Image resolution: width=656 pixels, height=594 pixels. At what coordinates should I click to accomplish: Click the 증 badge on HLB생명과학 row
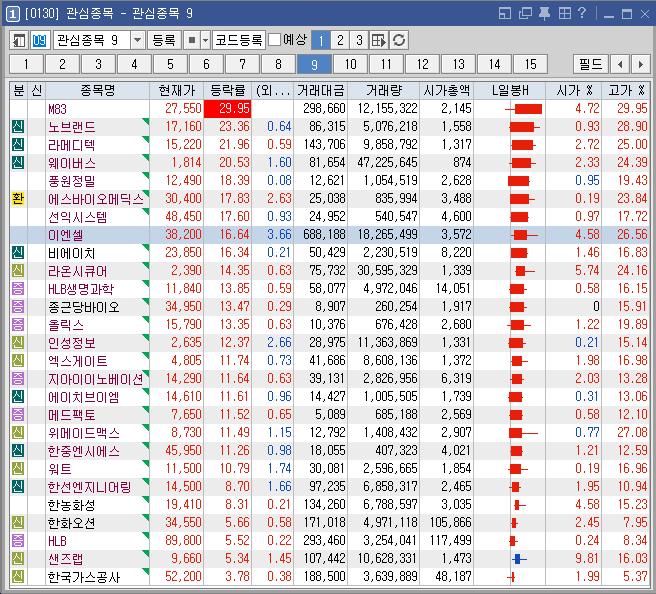[18, 288]
